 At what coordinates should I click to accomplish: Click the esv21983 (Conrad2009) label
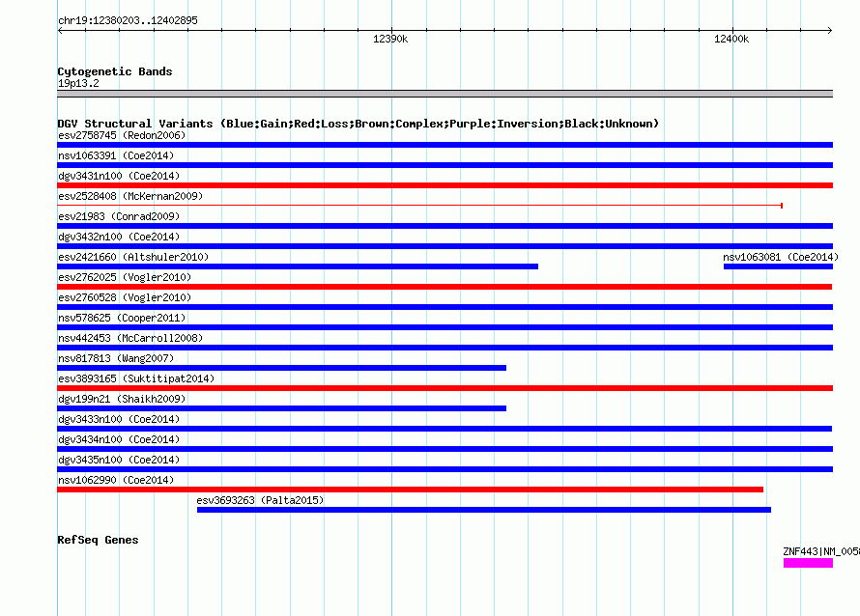tap(119, 216)
